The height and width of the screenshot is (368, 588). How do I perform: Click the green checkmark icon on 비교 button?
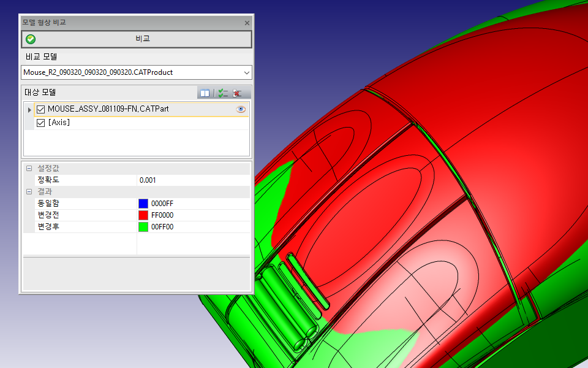[x=30, y=39]
